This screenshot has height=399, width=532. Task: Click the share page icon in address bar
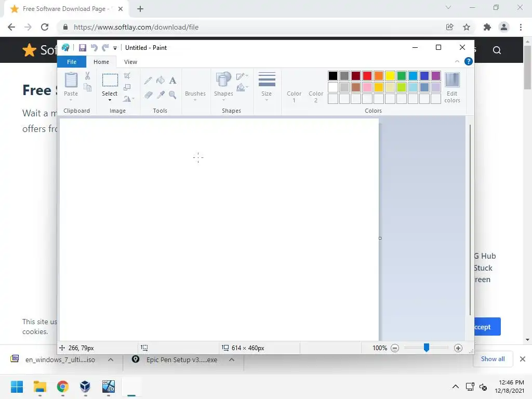click(449, 27)
